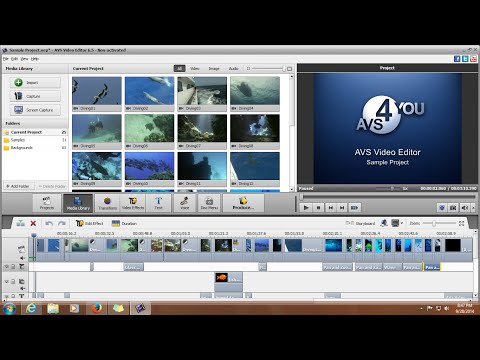480x360 pixels.
Task: Filter media by the Video tab
Action: click(x=195, y=69)
